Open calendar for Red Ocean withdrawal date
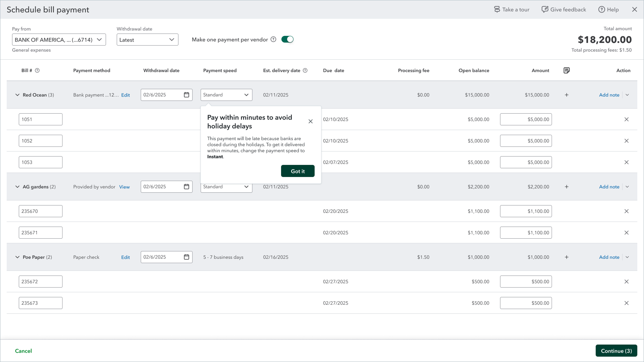The width and height of the screenshot is (644, 362). coord(186,95)
